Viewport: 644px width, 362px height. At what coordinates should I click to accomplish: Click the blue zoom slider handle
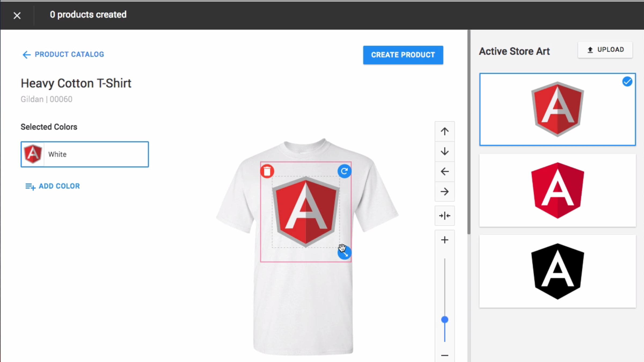click(445, 320)
